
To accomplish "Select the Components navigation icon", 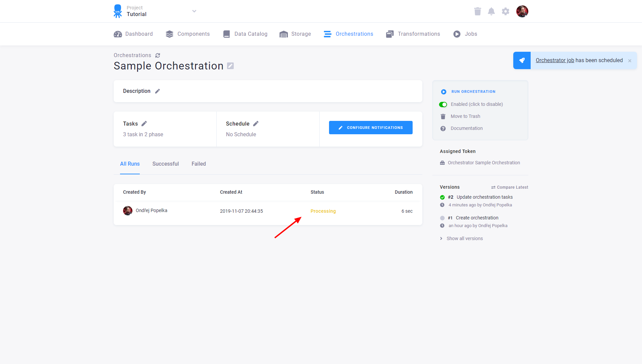I will (170, 34).
